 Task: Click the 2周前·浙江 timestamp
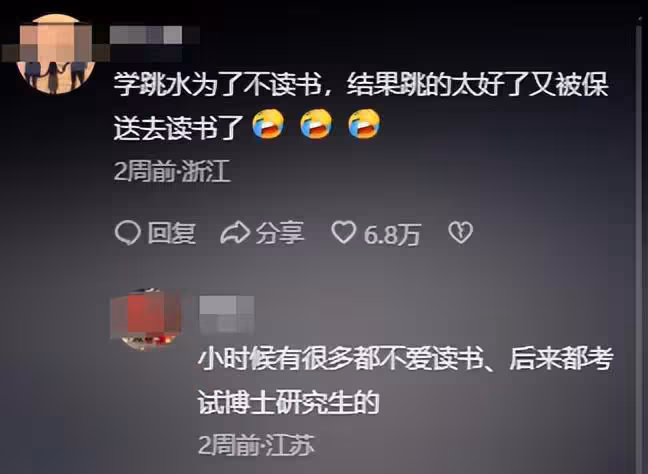point(172,171)
